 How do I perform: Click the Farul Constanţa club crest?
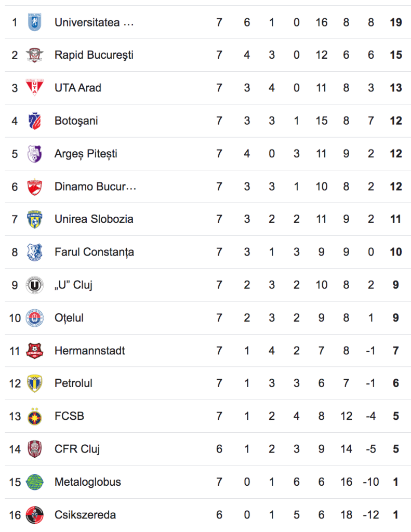click(35, 252)
